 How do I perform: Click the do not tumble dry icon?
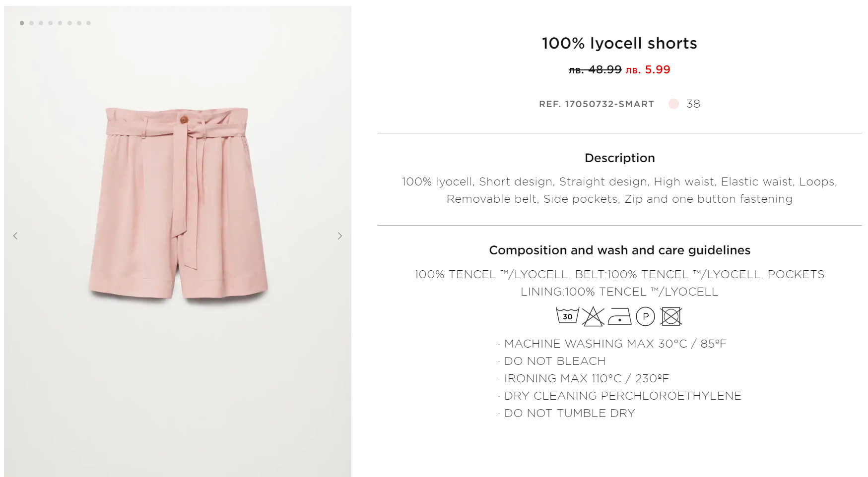click(671, 316)
